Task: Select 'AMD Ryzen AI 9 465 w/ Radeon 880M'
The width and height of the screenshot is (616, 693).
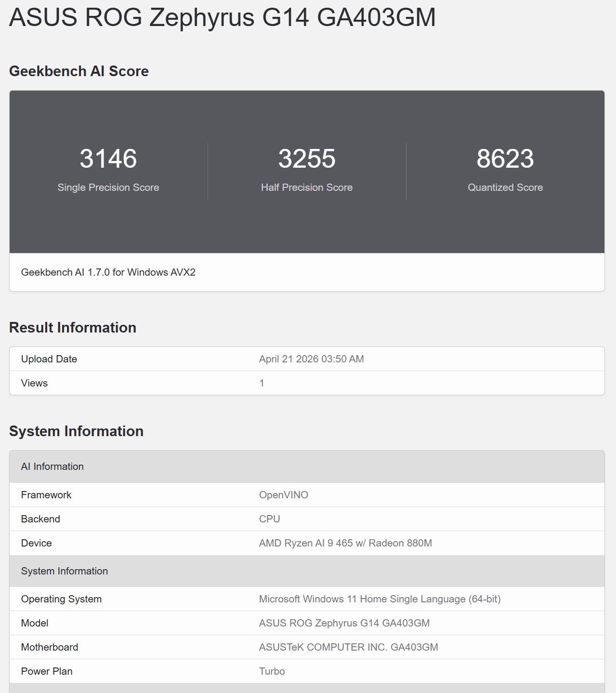Action: coord(345,543)
